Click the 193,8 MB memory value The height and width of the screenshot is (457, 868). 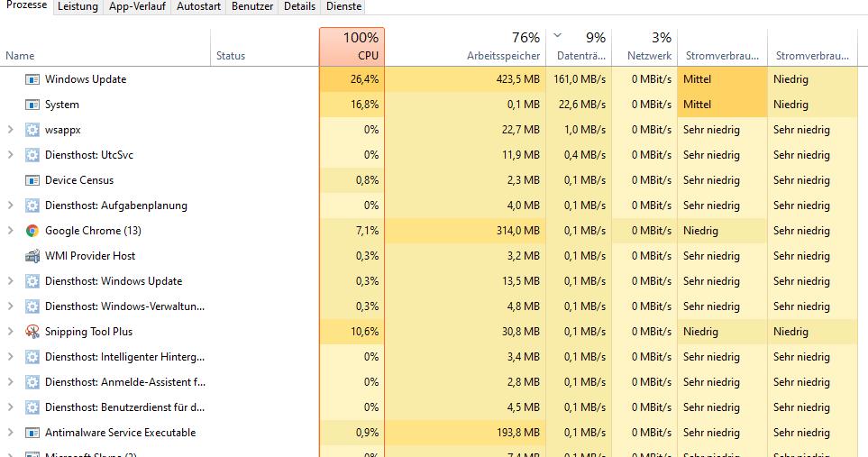517,433
